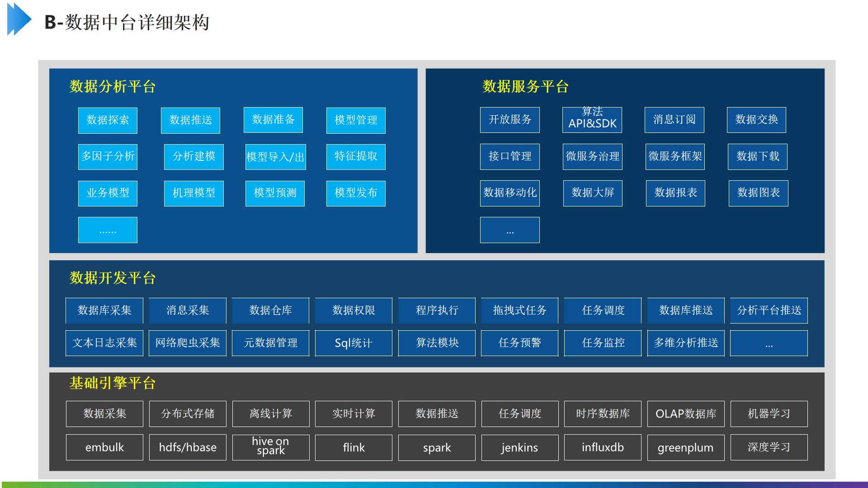Click the 机器学习 box
This screenshot has height=488, width=868.
769,414
